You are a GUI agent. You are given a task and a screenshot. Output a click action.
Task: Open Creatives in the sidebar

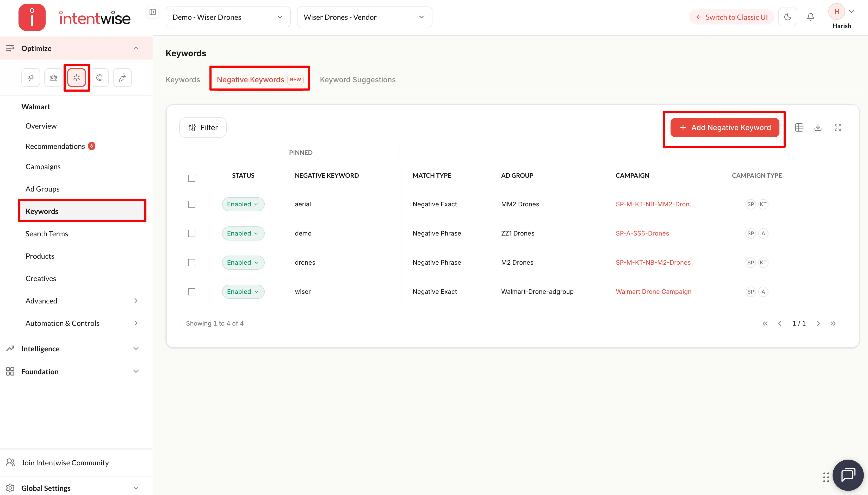coord(41,279)
